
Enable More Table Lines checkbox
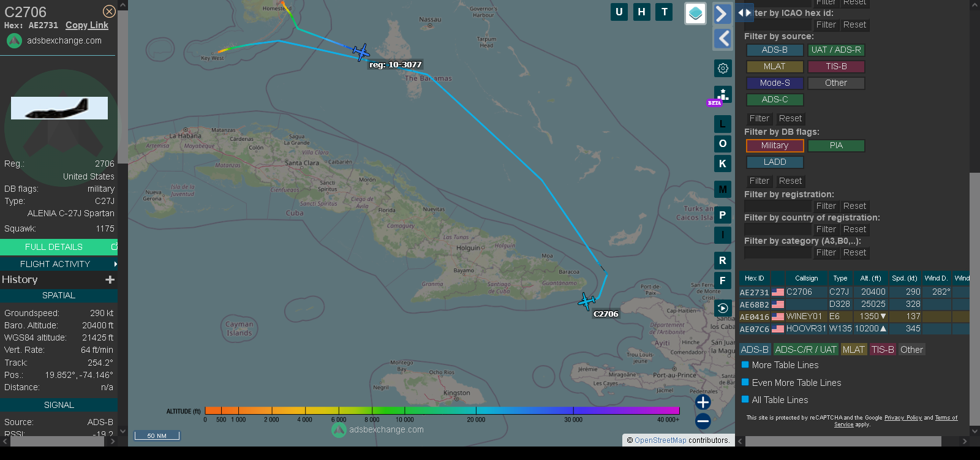[745, 364]
